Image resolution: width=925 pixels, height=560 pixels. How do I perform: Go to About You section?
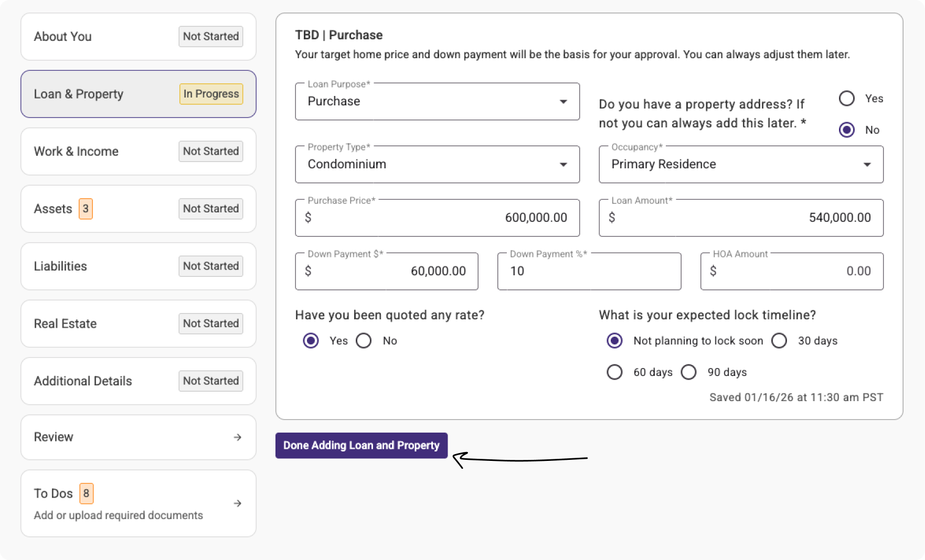[138, 37]
